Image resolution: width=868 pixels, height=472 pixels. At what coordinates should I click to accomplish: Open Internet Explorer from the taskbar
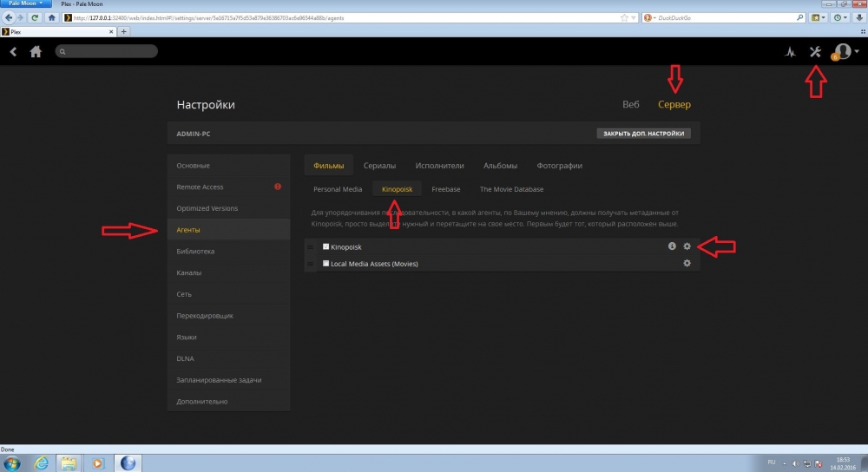pos(41,462)
